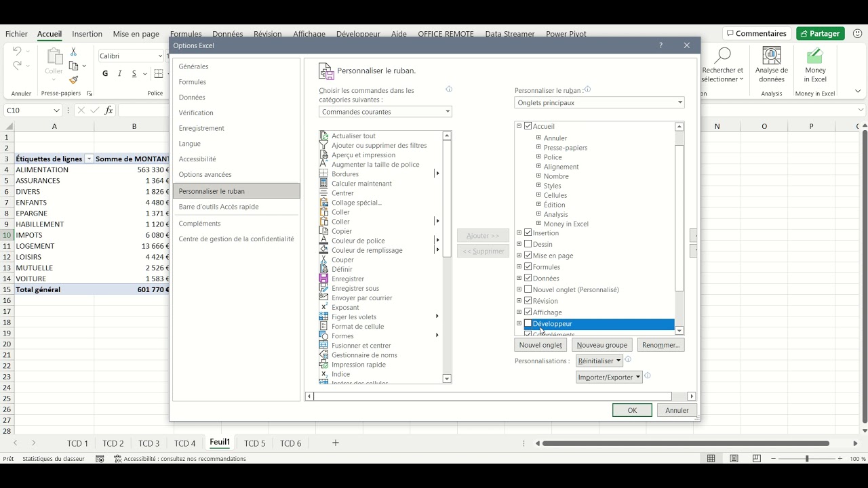Click the Annuler dialog button
The image size is (868, 488).
point(677,410)
